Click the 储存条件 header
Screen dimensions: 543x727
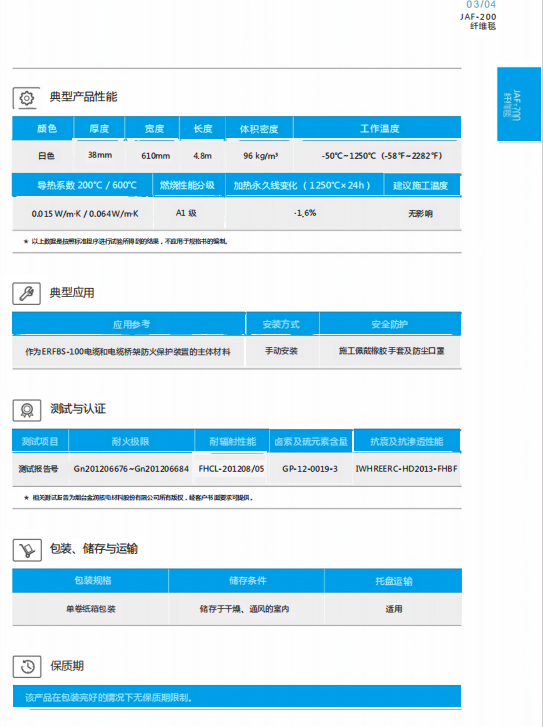(247, 580)
